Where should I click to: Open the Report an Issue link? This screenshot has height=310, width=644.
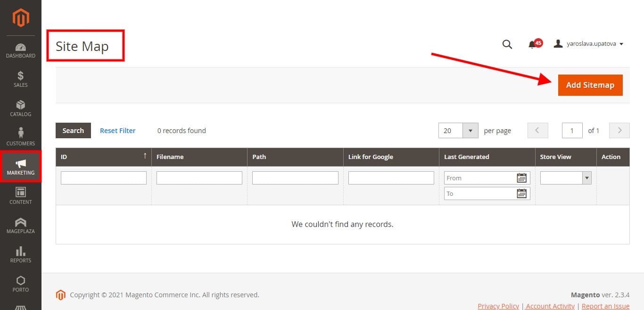coord(606,306)
